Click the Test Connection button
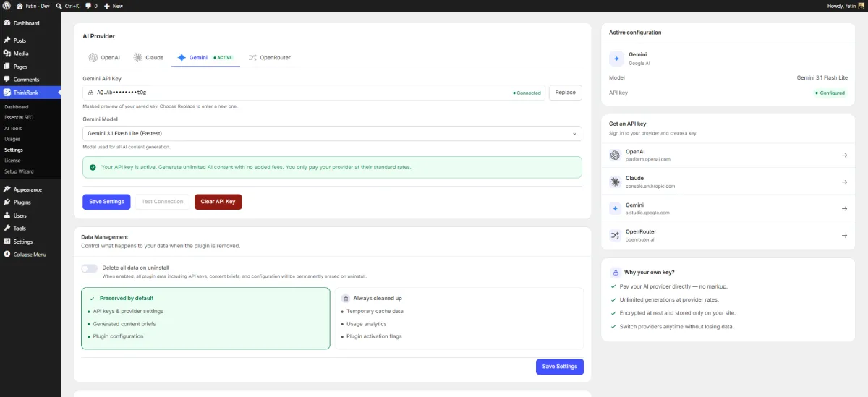Viewport: 868px width, 397px height. (163, 202)
